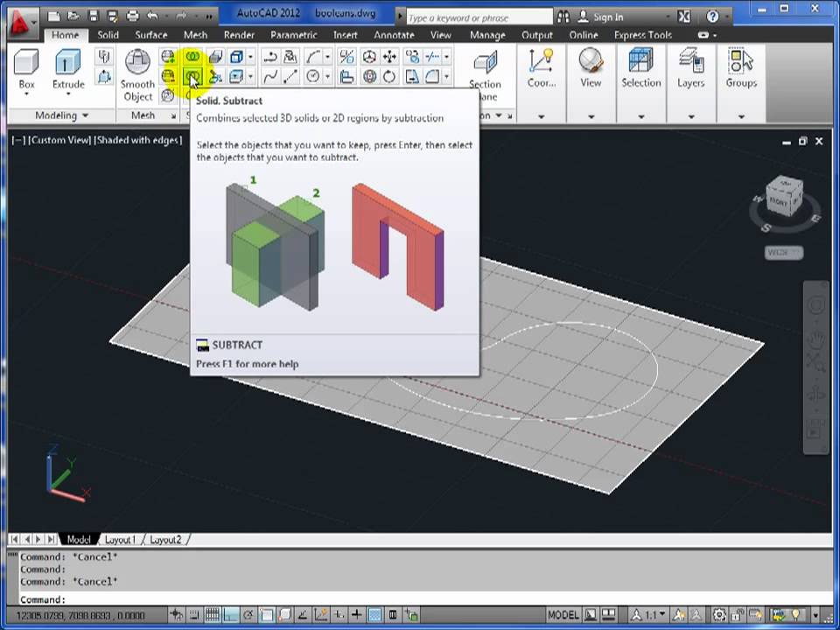Image resolution: width=840 pixels, height=630 pixels.
Task: Click the Help question mark button
Action: (712, 17)
